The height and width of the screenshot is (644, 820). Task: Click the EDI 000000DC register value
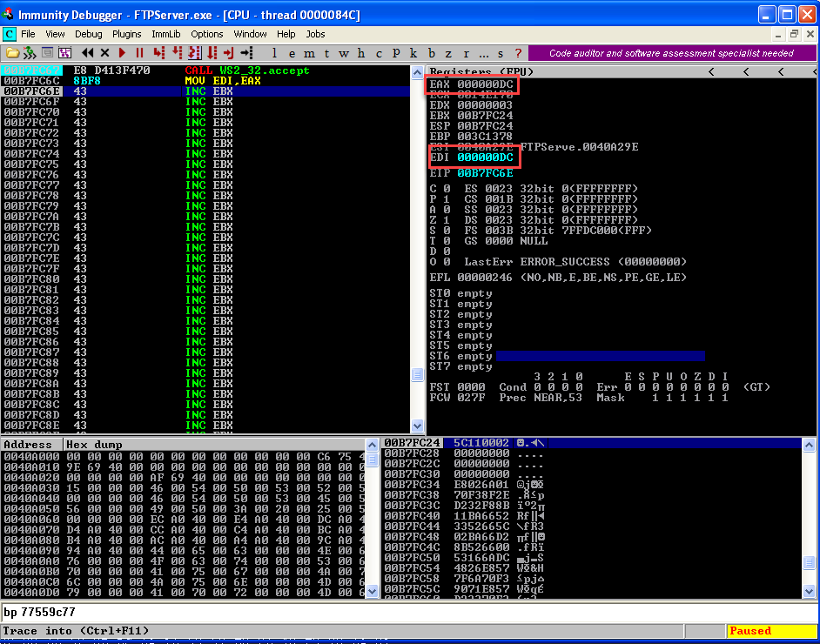[x=485, y=158]
